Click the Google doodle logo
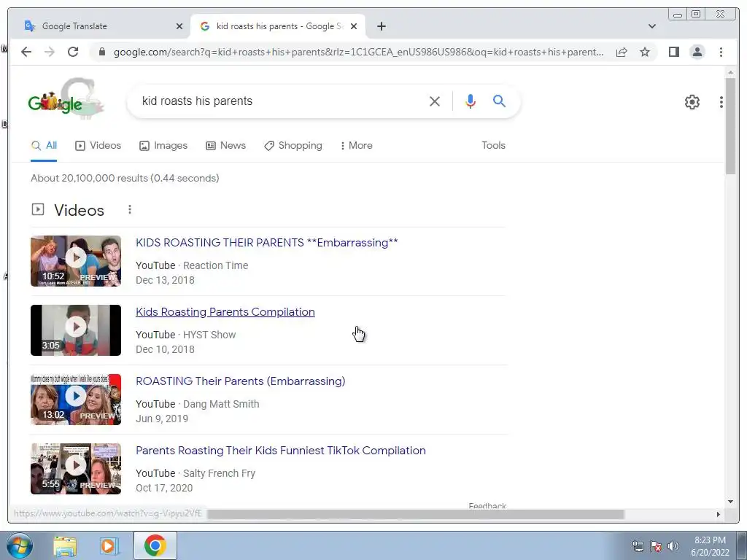747x560 pixels. pyautogui.click(x=66, y=100)
